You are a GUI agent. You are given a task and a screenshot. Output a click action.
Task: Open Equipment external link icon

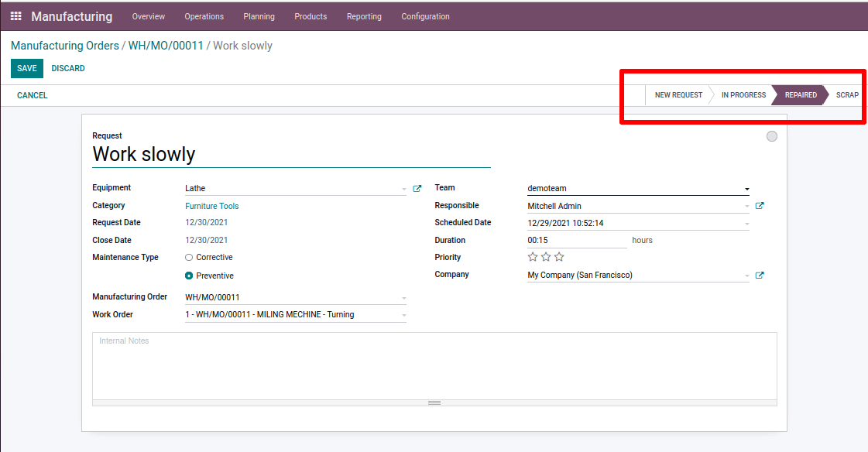(x=417, y=188)
